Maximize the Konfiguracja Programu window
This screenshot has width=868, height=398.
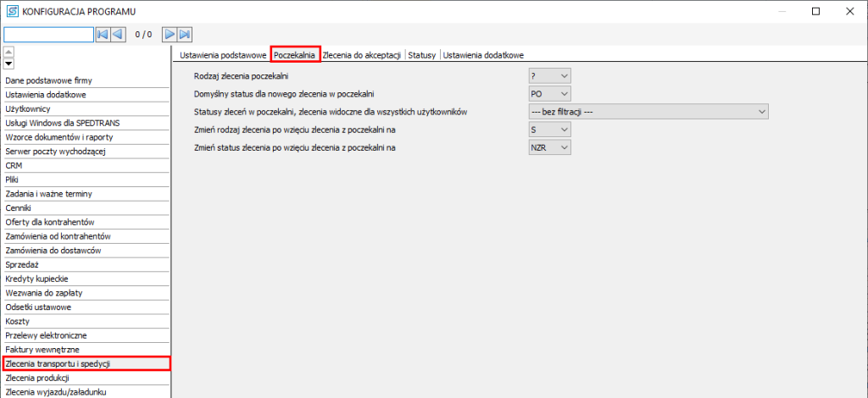815,11
